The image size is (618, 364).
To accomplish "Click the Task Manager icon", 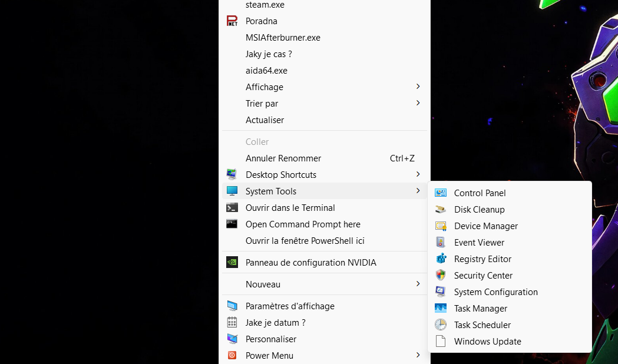I will tap(440, 309).
